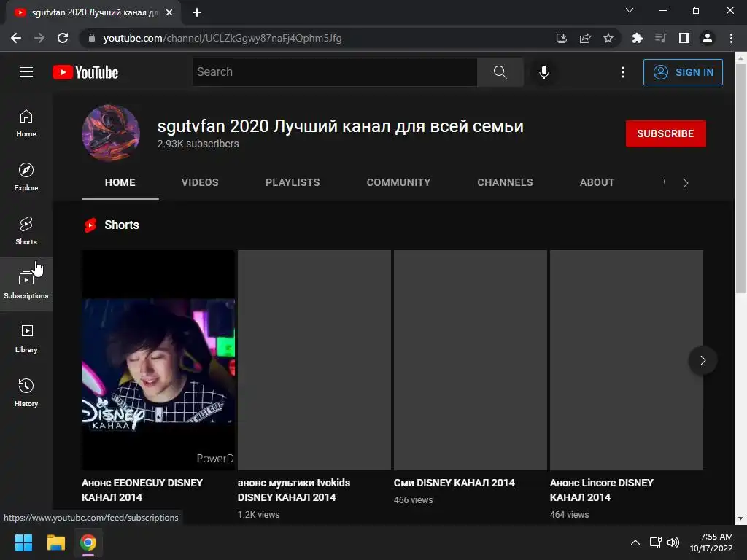Viewport: 747px width, 560px height.
Task: Switch to the HOME channel tab
Action: [120, 182]
